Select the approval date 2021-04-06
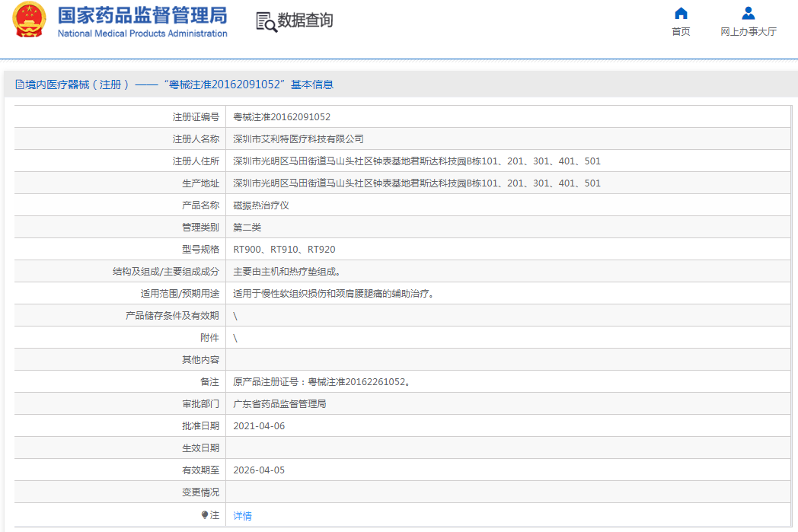The height and width of the screenshot is (532, 798). pos(258,426)
